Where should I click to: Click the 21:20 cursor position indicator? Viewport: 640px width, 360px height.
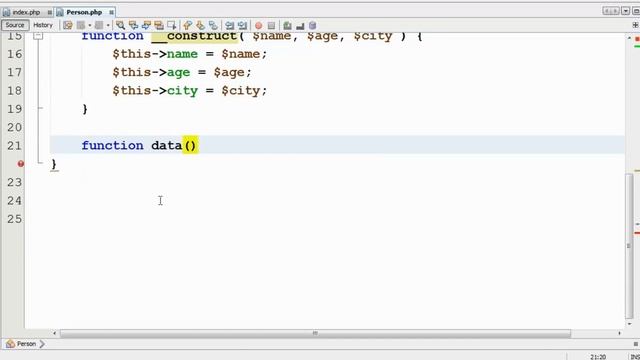[598, 357]
